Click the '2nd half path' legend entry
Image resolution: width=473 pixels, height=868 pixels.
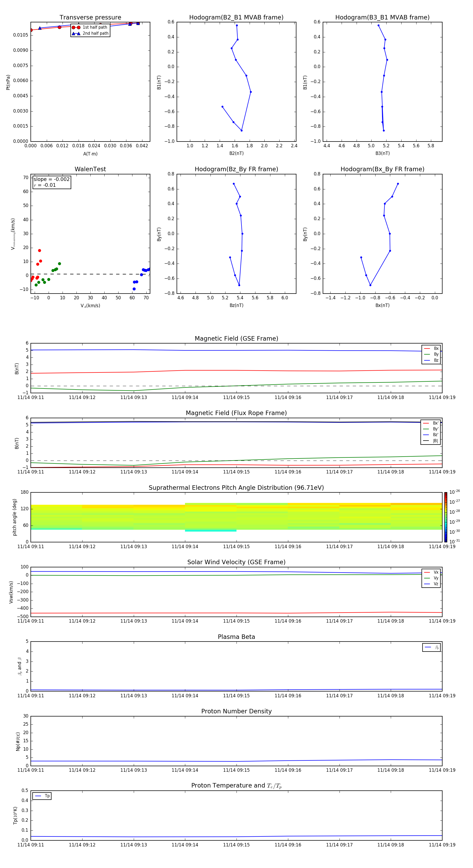coord(90,33)
